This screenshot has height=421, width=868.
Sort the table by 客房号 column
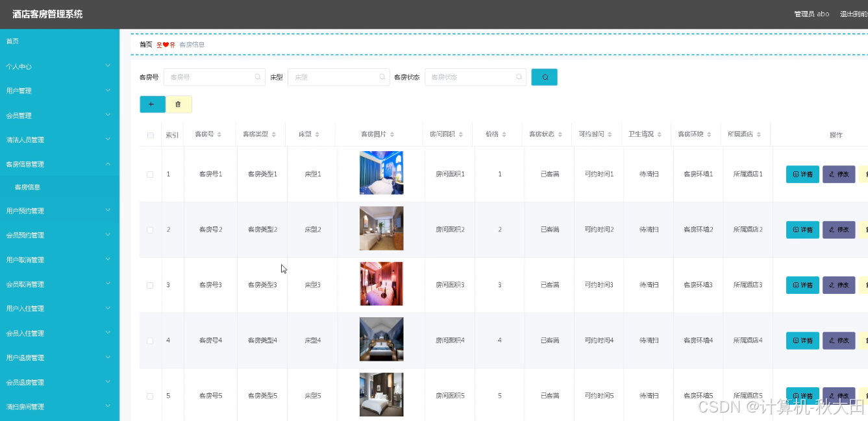(x=219, y=135)
